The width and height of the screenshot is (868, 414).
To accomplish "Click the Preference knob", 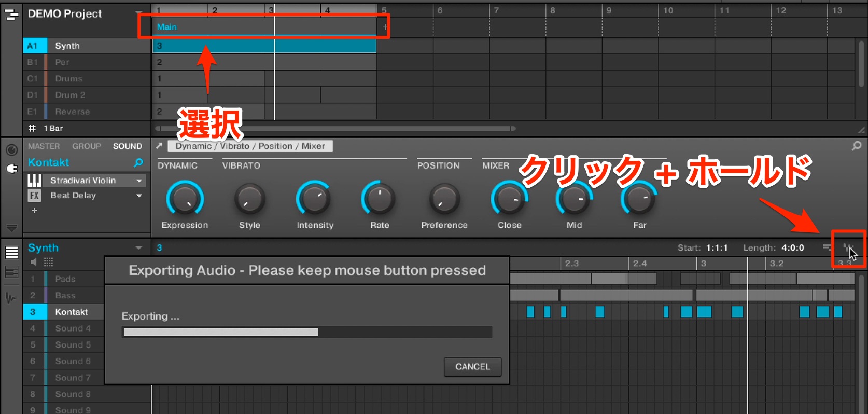I will [444, 200].
